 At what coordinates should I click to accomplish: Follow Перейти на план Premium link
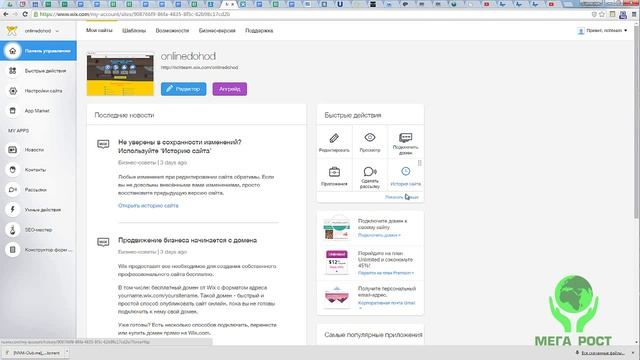[x=386, y=273]
